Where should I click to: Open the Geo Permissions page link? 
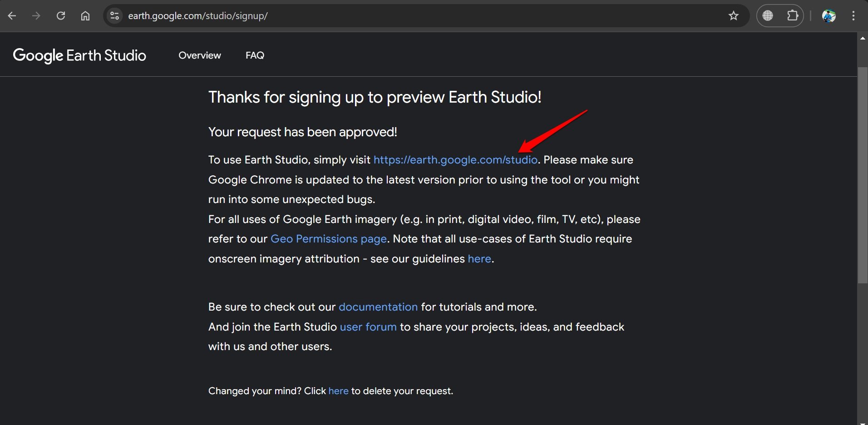click(329, 239)
